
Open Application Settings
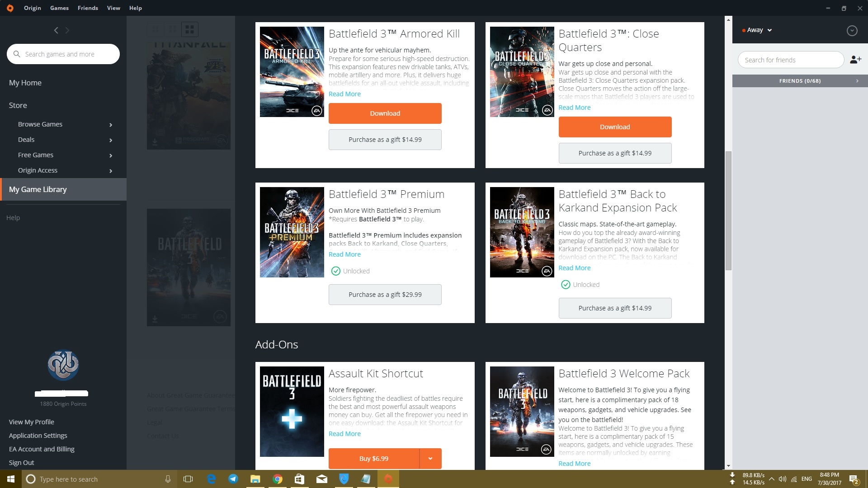point(38,436)
